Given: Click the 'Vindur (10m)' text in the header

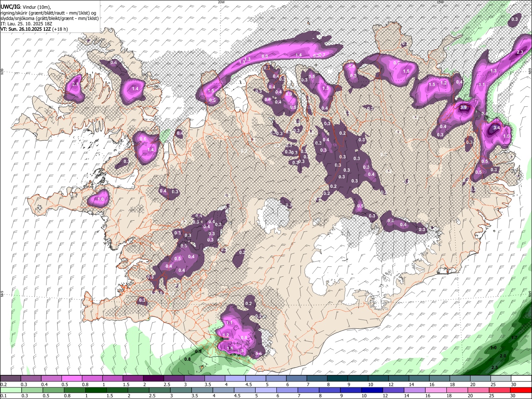Looking at the screenshot, I should (x=37, y=7).
